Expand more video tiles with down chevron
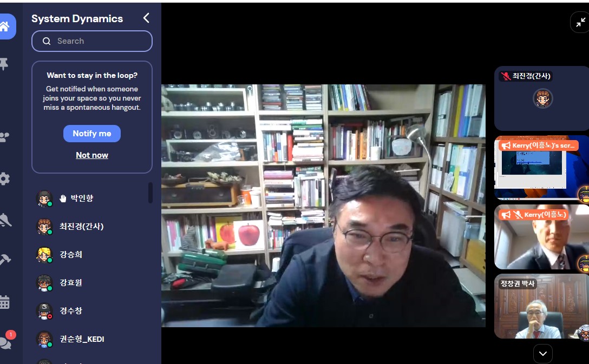This screenshot has height=364, width=589. tap(542, 354)
